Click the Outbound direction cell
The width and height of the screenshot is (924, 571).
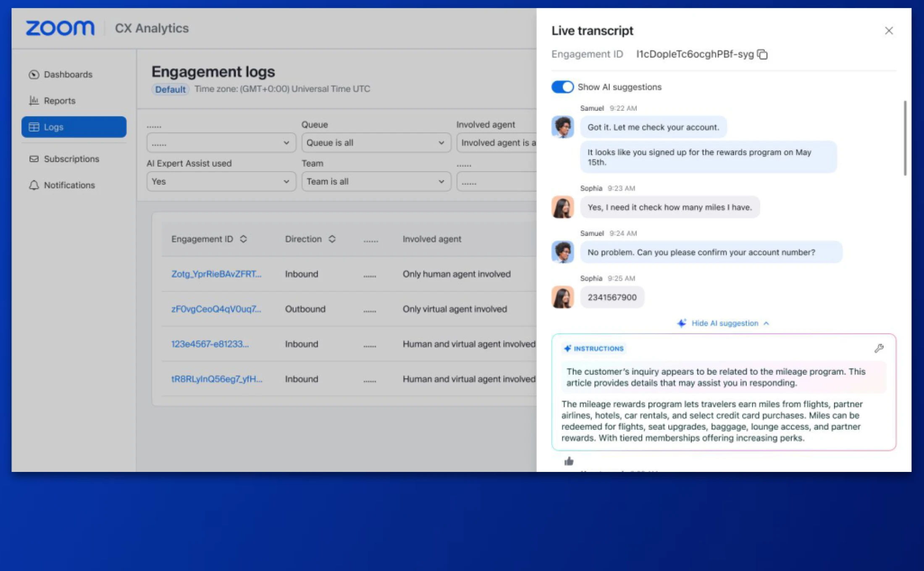click(305, 309)
